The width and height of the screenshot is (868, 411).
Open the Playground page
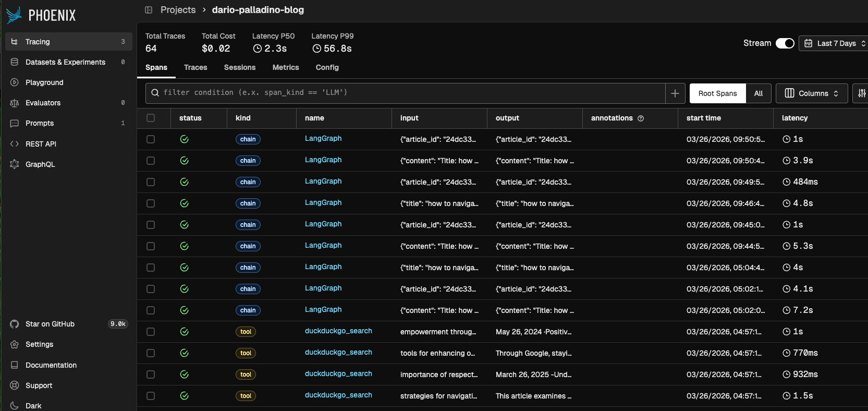tap(44, 82)
